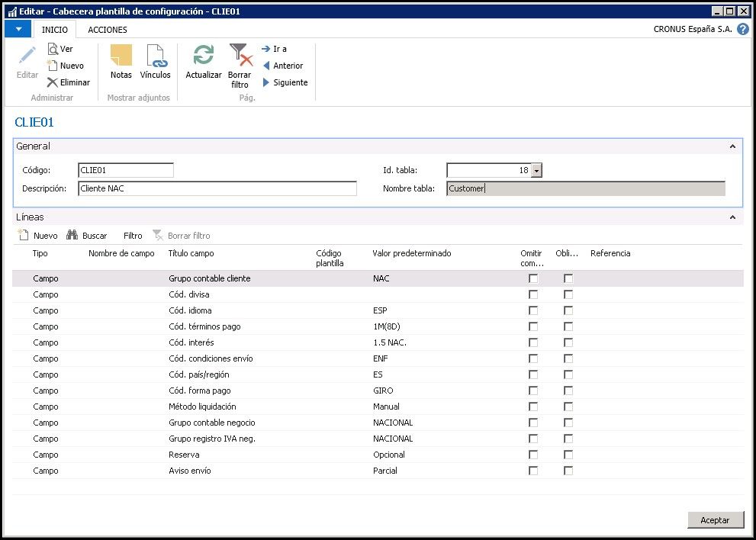Click Buscar binoculars icon in Líneas toolbar

tap(72, 236)
